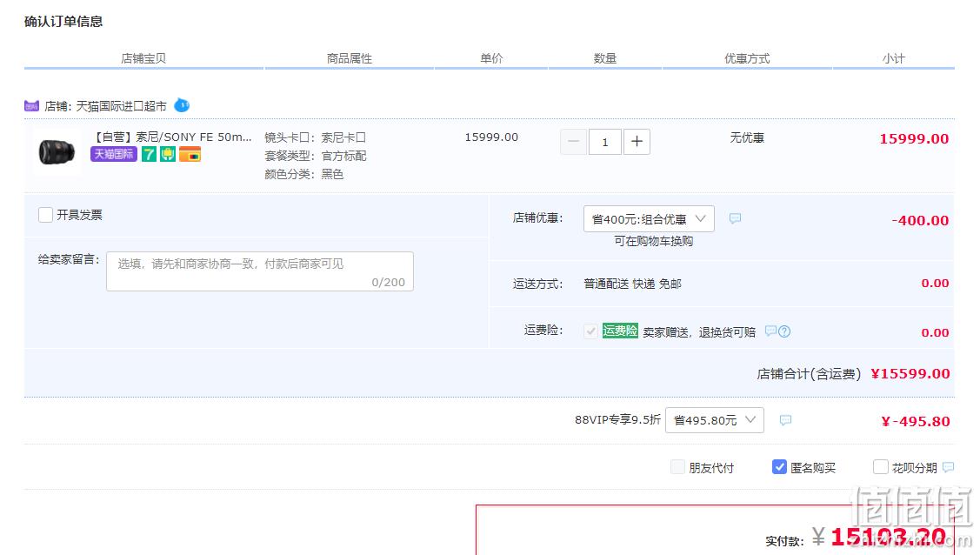
Task: Click the 无优惠 discount text
Action: pyautogui.click(x=747, y=137)
